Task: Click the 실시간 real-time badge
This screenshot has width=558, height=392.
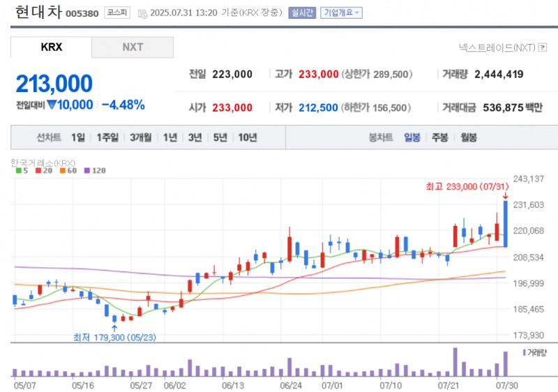Action: point(301,13)
